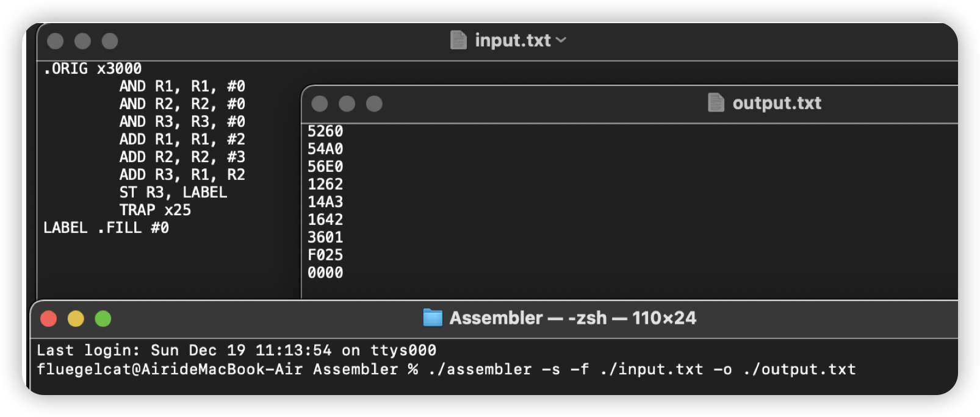The image size is (980, 417).
Task: Click the input.txt document proxy icon
Action: click(x=458, y=40)
